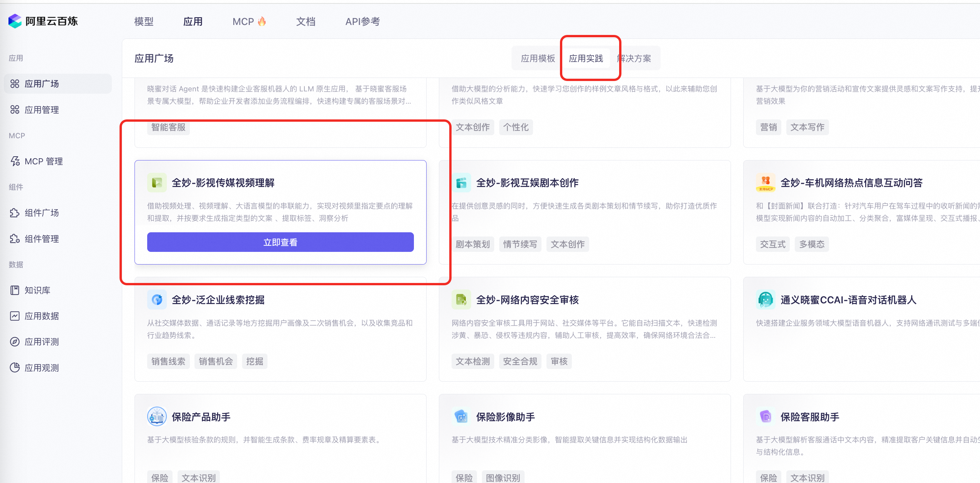Open the 全妙-泛企业线索挖掘 card title

click(218, 300)
